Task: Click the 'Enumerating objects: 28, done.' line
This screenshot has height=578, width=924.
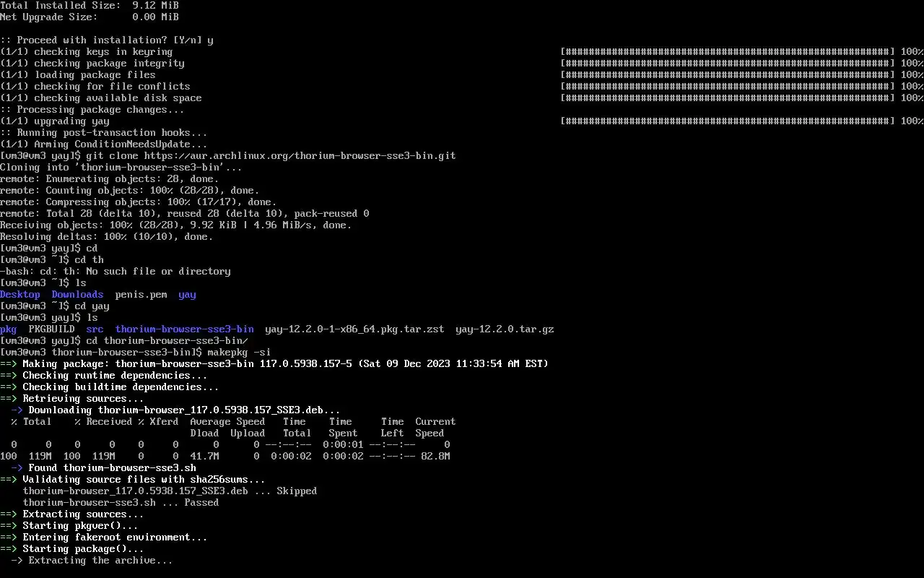Action: coord(110,178)
